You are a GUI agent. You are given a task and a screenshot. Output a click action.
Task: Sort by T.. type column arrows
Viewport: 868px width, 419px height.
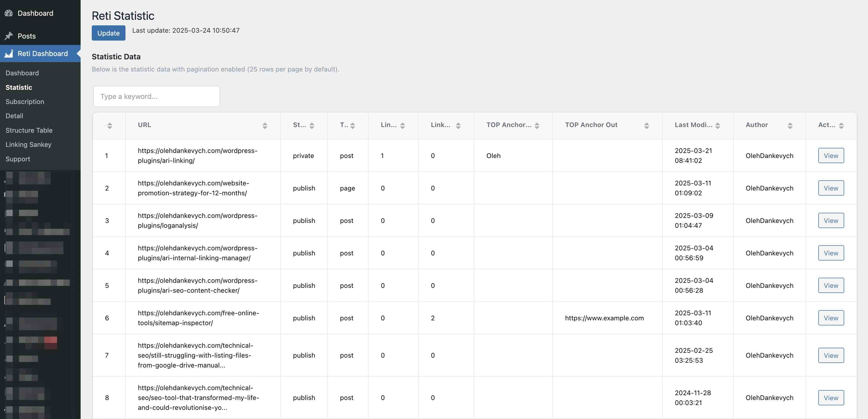[352, 125]
